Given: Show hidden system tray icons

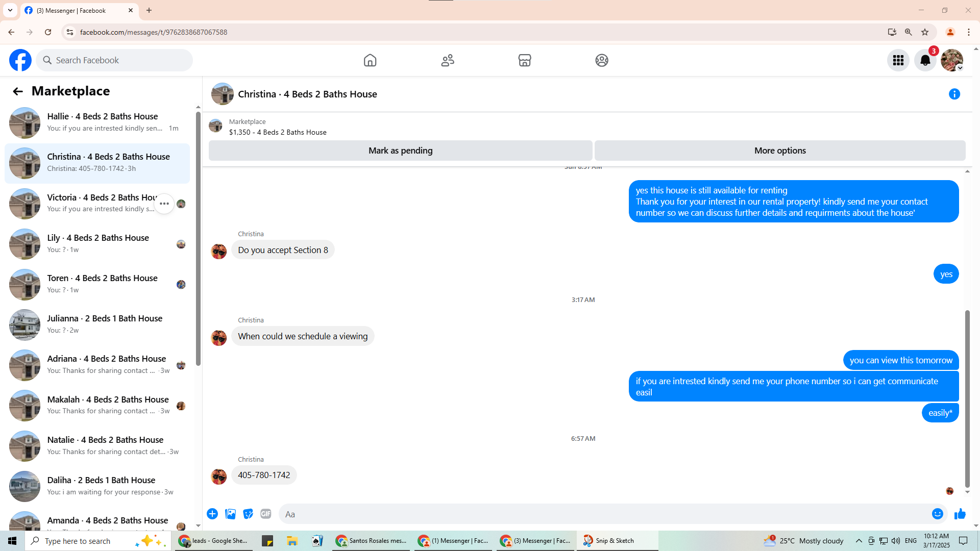Looking at the screenshot, I should 859,541.
